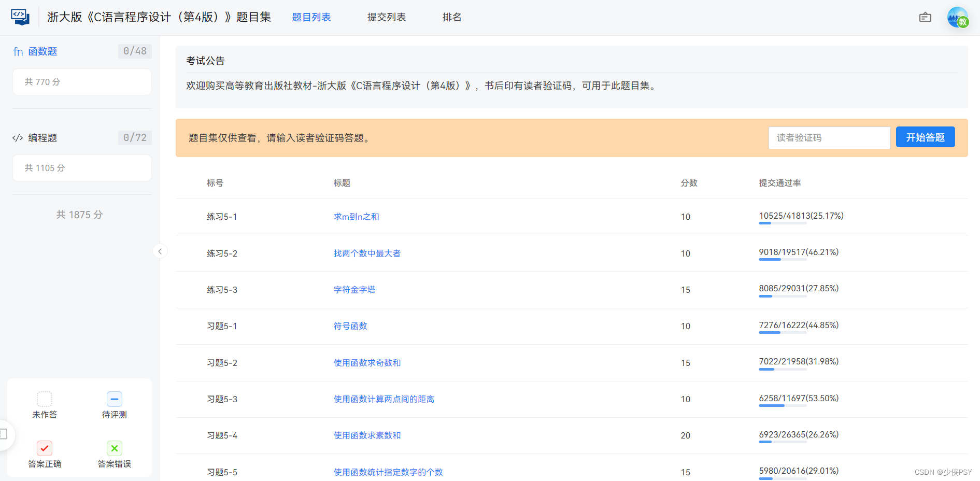
Task: Select the </> 编程题 category icon
Action: pyautogui.click(x=18, y=137)
